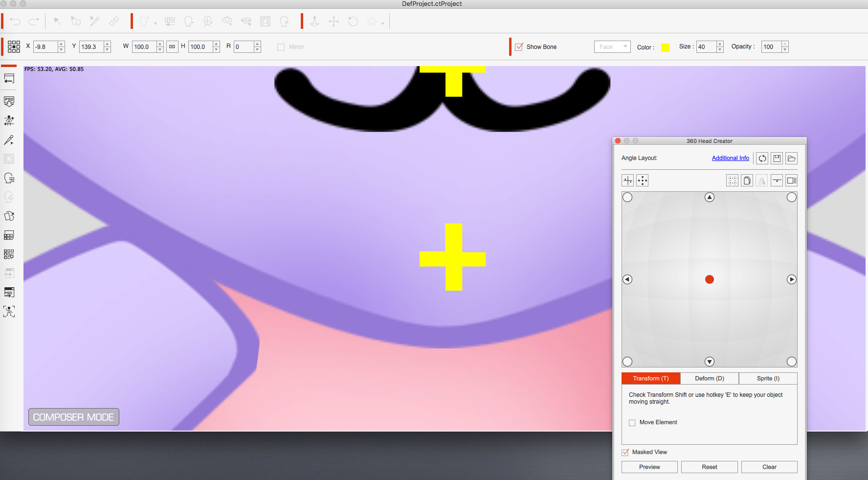Click the open folder icon in Head Creator
Image resolution: width=868 pixels, height=480 pixels.
[792, 158]
